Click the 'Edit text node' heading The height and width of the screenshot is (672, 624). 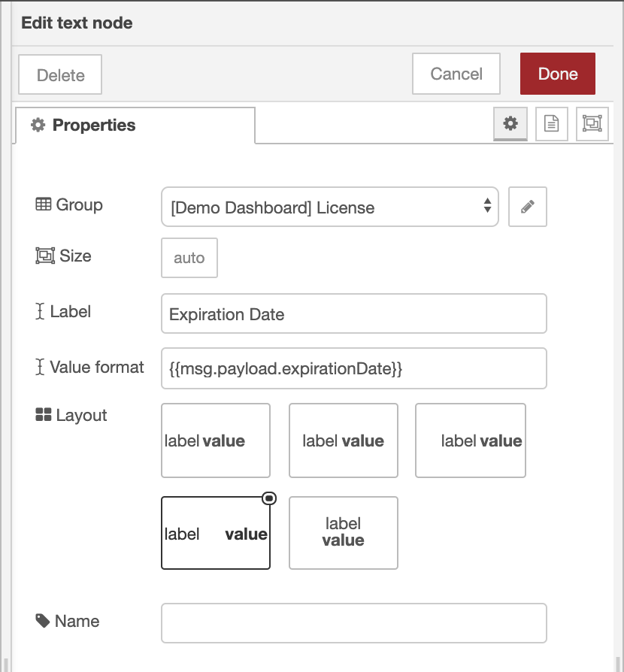point(77,23)
